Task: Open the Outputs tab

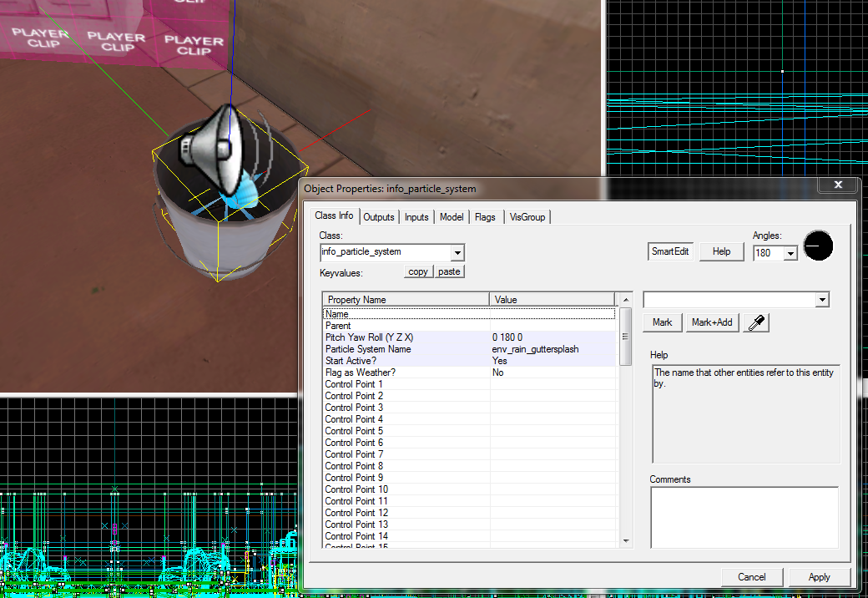Action: [379, 217]
